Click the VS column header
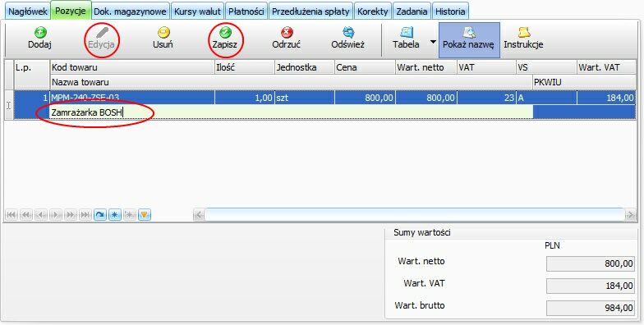The height and width of the screenshot is (325, 644). [x=546, y=67]
